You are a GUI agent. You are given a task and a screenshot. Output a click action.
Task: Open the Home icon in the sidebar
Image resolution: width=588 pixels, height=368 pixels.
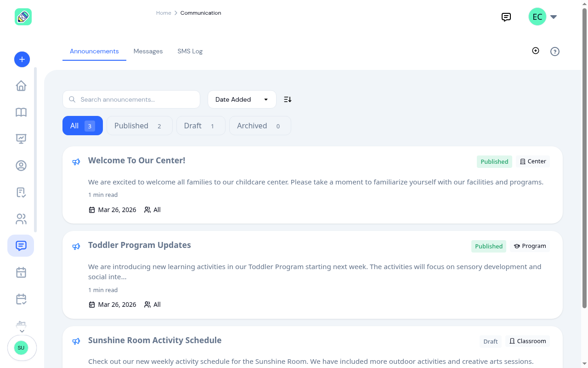click(21, 86)
